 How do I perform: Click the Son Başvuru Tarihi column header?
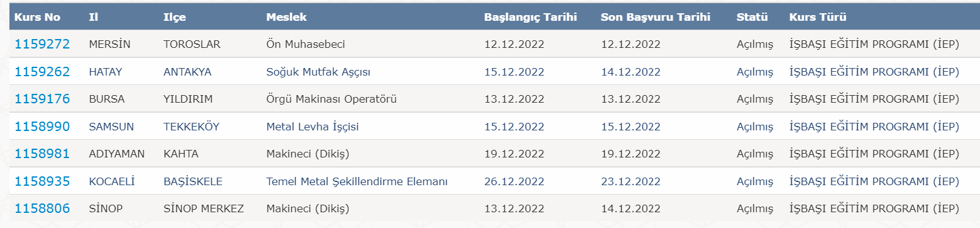click(656, 17)
